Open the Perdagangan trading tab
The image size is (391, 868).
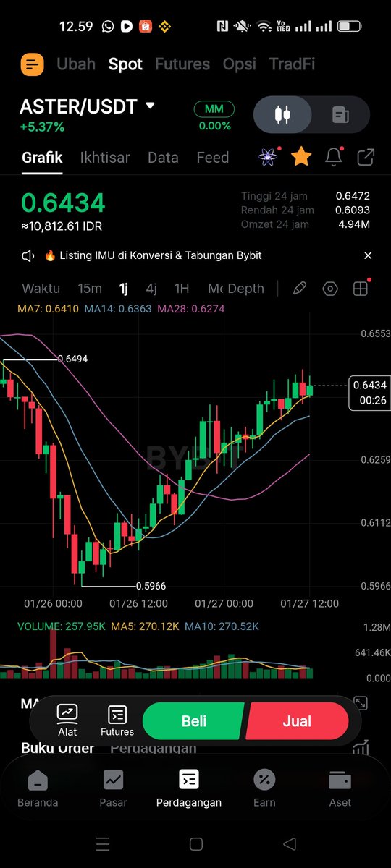189,788
